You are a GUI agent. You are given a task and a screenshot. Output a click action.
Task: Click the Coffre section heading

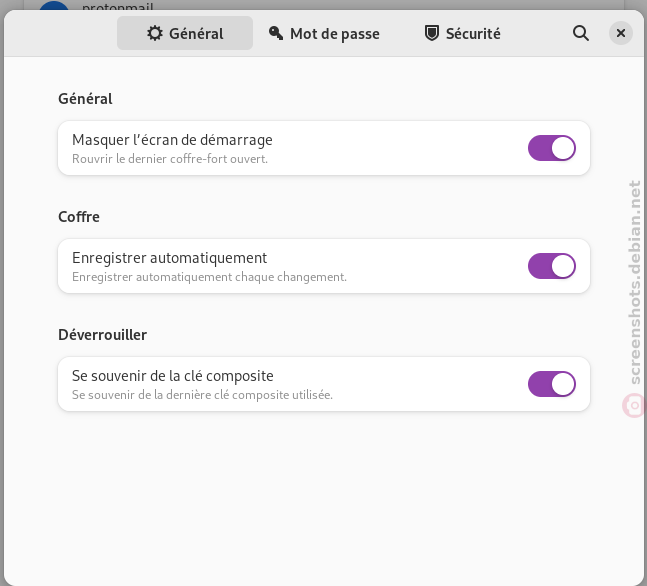point(79,217)
